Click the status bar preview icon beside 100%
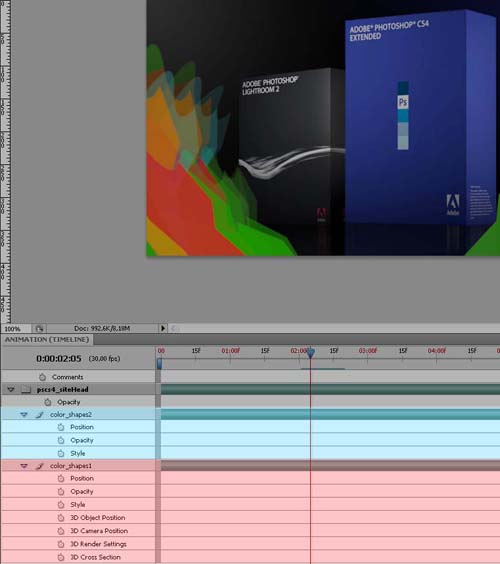This screenshot has width=500, height=564. click(x=39, y=328)
